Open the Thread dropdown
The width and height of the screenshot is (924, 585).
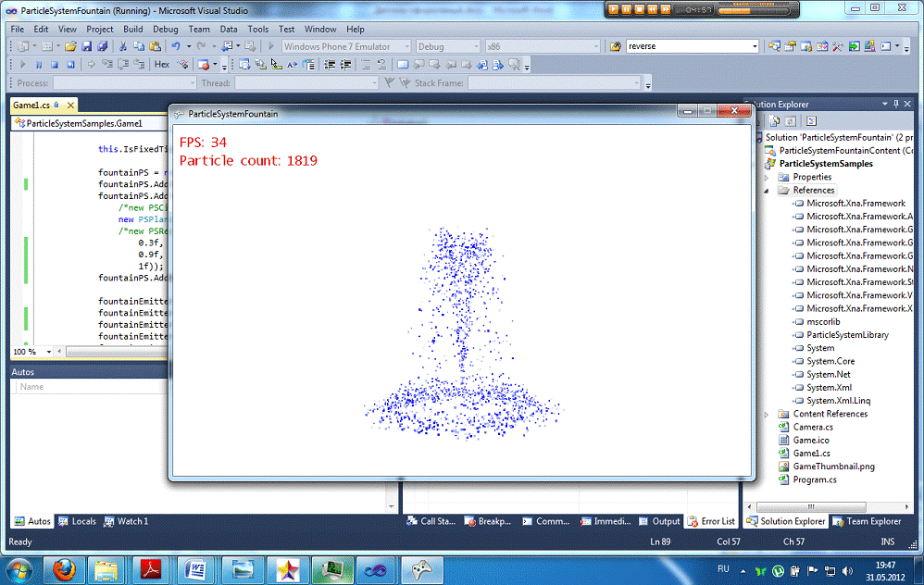click(374, 83)
